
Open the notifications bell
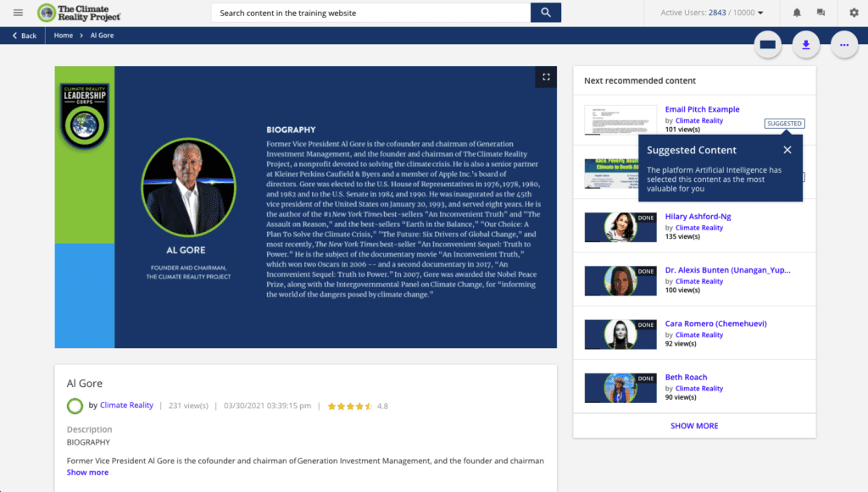pos(797,13)
